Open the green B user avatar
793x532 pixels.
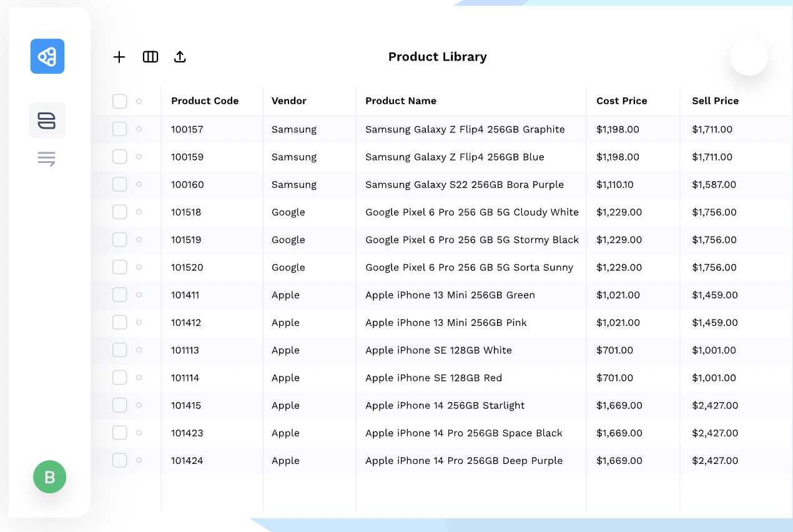tap(50, 477)
